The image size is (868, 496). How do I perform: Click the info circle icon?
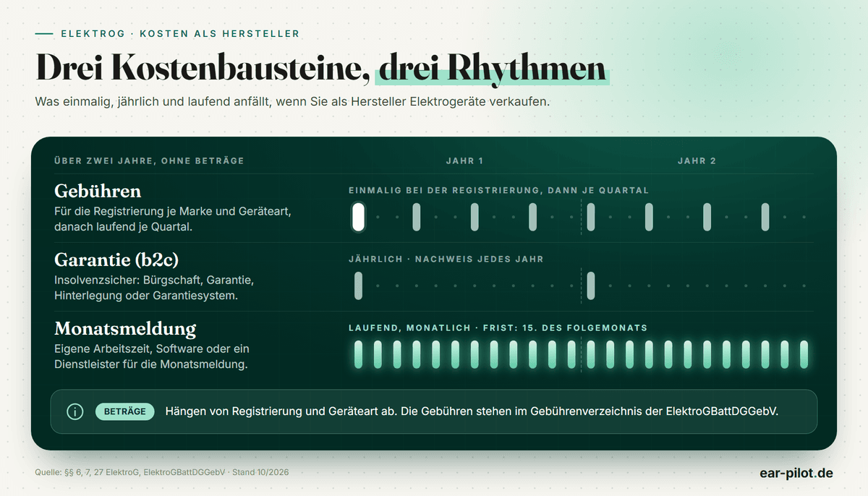point(75,412)
